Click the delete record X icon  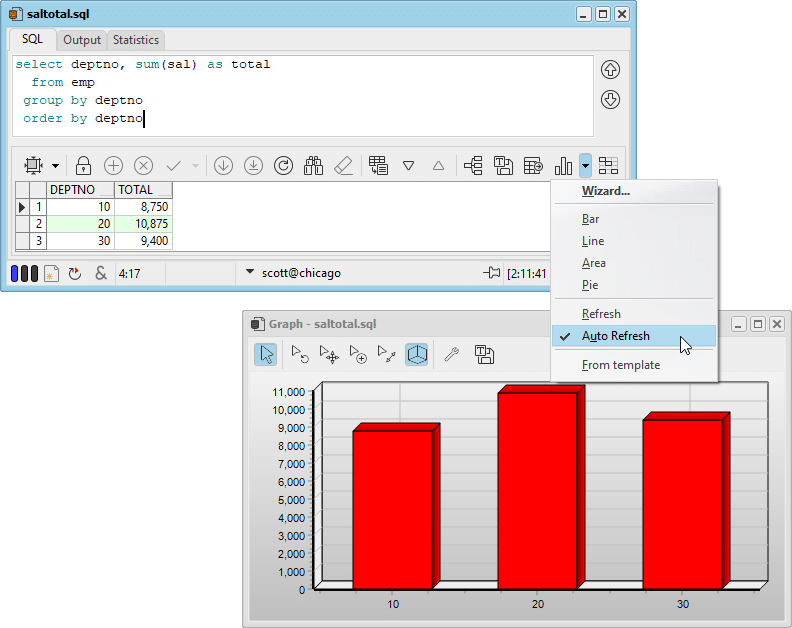pyautogui.click(x=143, y=165)
